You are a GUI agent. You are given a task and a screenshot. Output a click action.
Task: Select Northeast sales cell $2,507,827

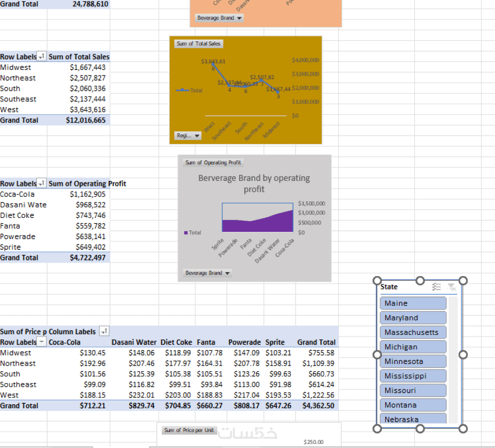tap(78, 78)
